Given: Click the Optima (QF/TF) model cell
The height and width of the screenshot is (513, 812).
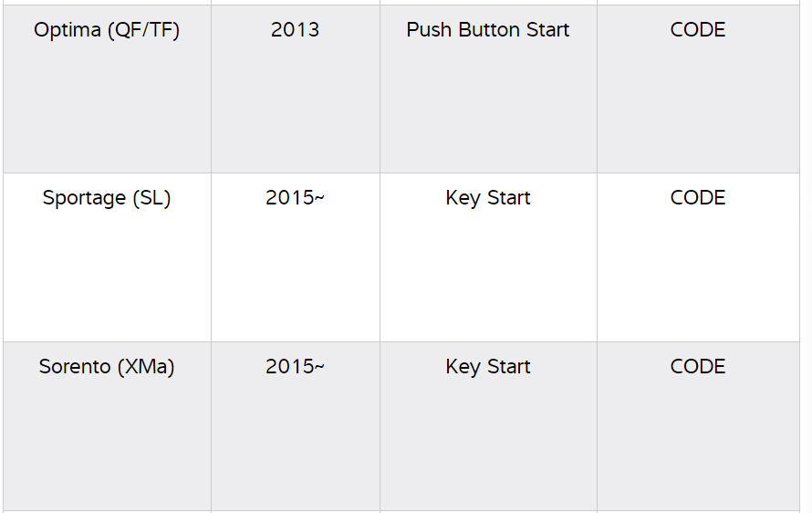Looking at the screenshot, I should tap(107, 30).
